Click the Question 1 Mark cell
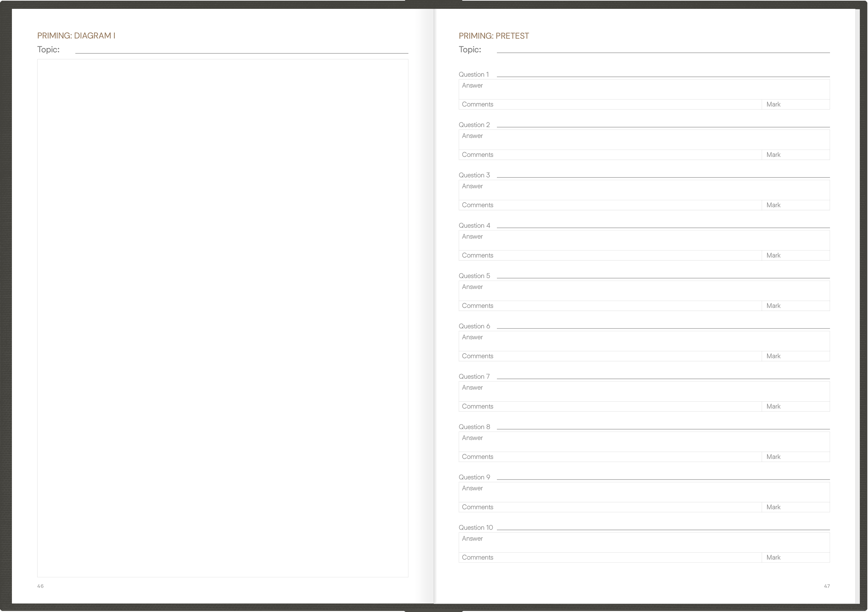 [796, 104]
